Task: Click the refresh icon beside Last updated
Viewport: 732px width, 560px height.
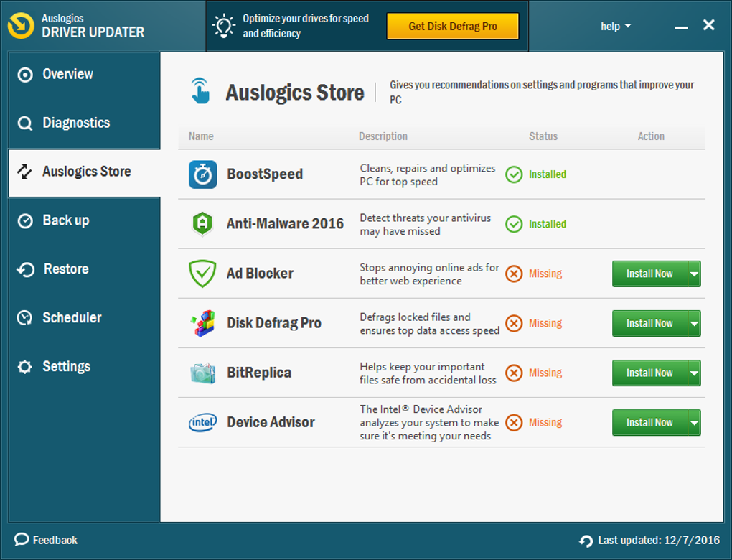Action: pyautogui.click(x=586, y=541)
